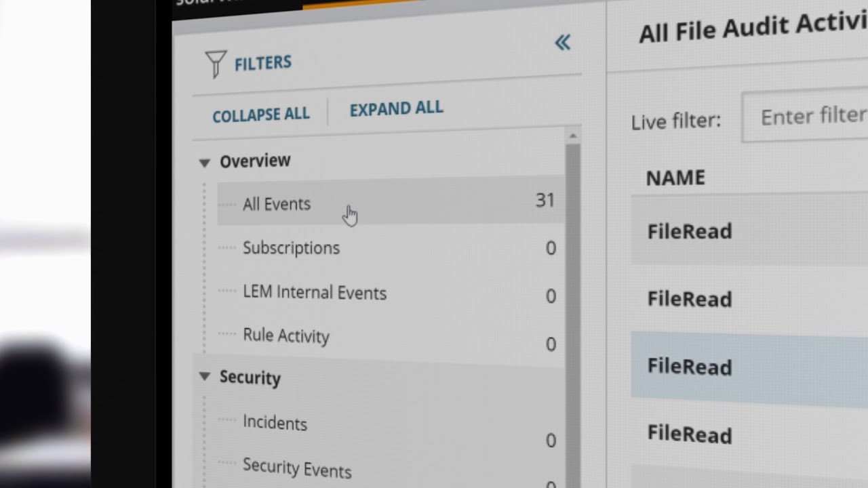Select the highlighted blue FileRead row
The height and width of the screenshot is (488, 868).
[x=749, y=368]
